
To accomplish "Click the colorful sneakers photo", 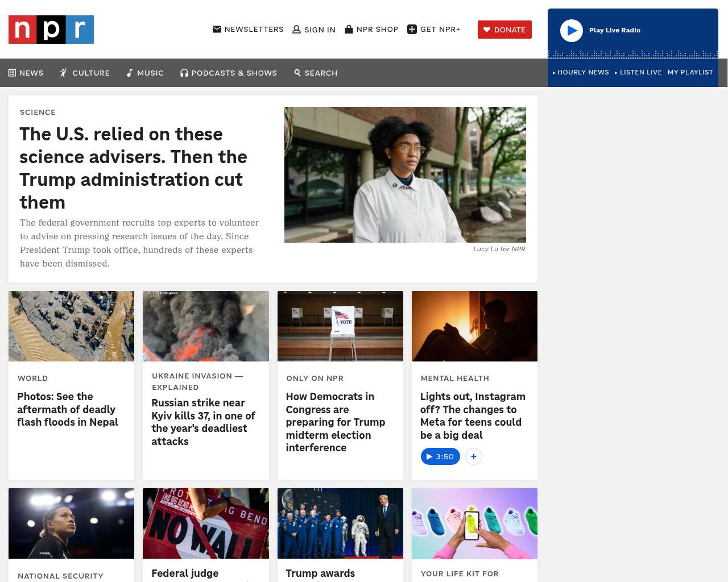I will pyautogui.click(x=474, y=523).
